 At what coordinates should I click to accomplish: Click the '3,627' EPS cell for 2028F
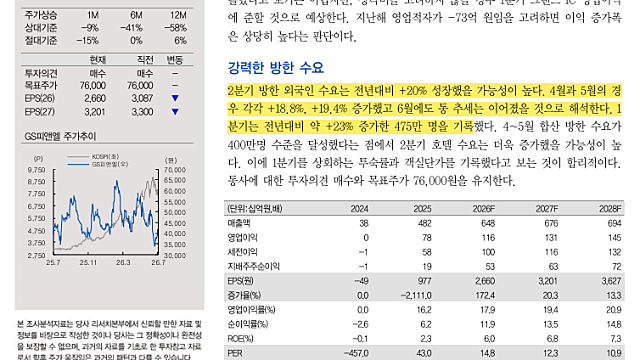pyautogui.click(x=611, y=281)
